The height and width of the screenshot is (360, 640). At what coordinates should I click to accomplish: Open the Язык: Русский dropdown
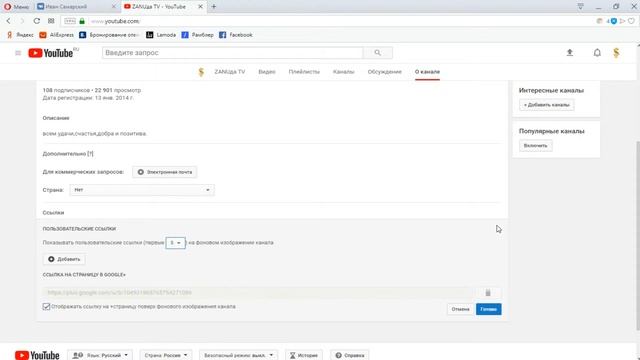click(x=100, y=355)
